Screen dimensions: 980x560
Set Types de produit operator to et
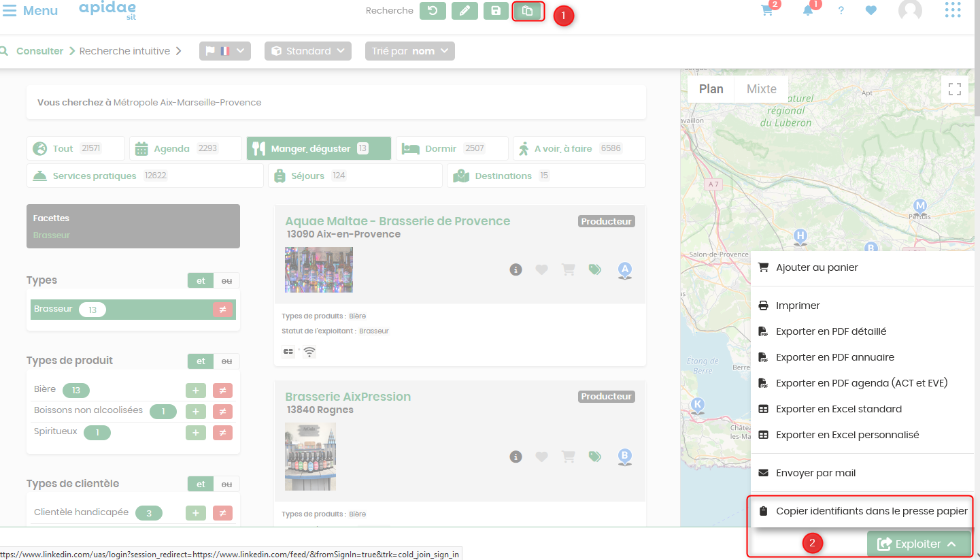click(x=201, y=361)
